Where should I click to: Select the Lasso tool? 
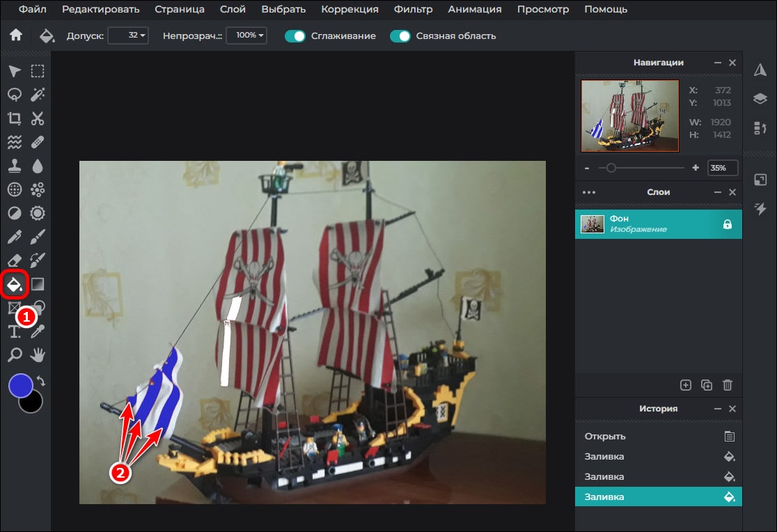click(x=15, y=94)
